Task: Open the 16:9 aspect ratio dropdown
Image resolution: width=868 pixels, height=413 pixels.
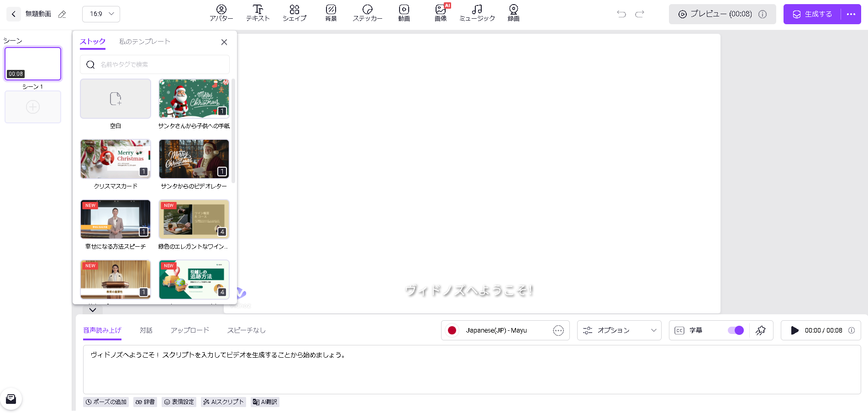Action: pos(101,14)
